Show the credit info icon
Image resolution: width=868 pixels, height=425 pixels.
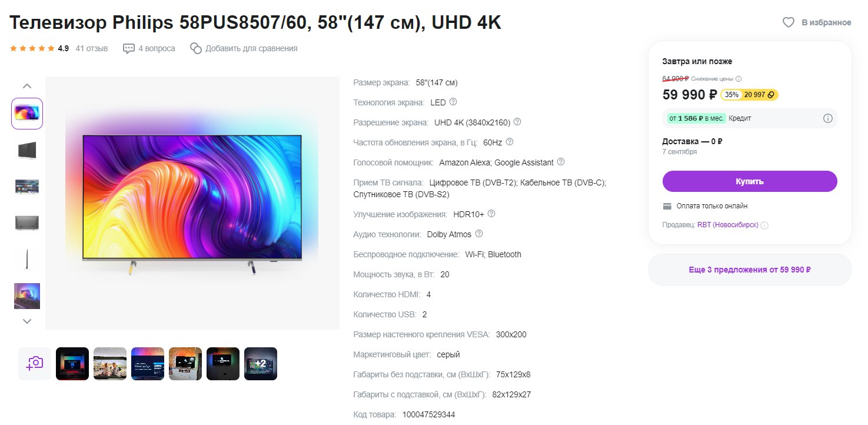pos(828,118)
